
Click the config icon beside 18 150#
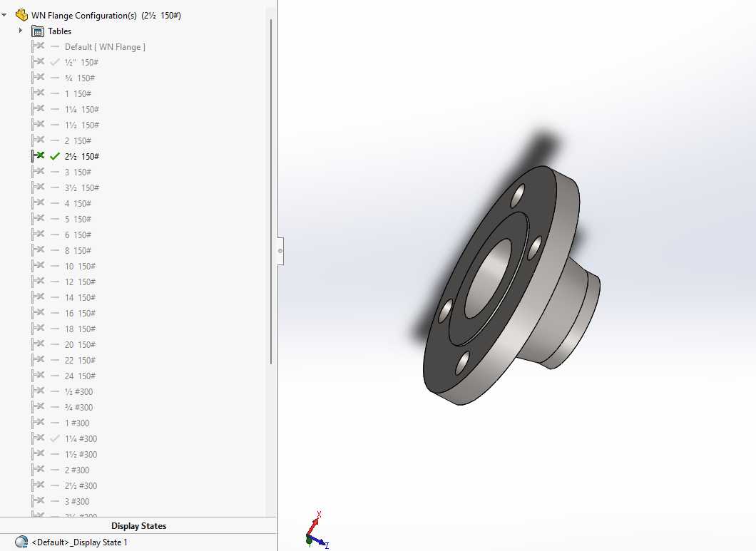38,329
